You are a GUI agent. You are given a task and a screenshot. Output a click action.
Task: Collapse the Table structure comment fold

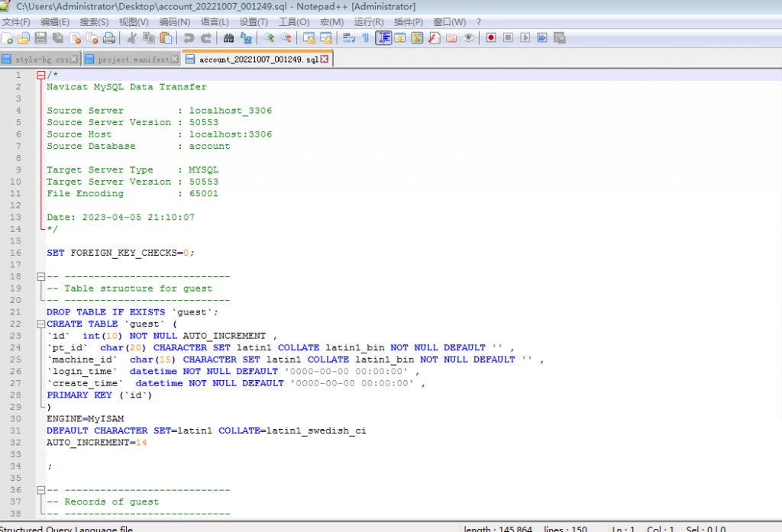pyautogui.click(x=39, y=276)
